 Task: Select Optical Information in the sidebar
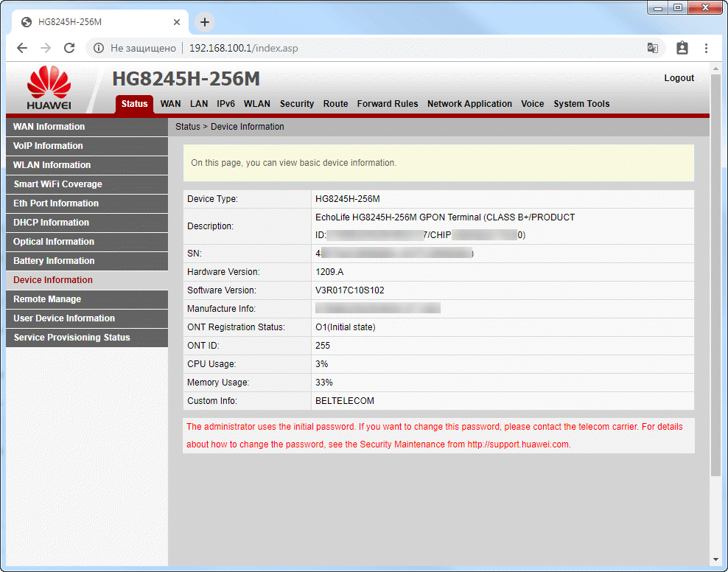[54, 242]
